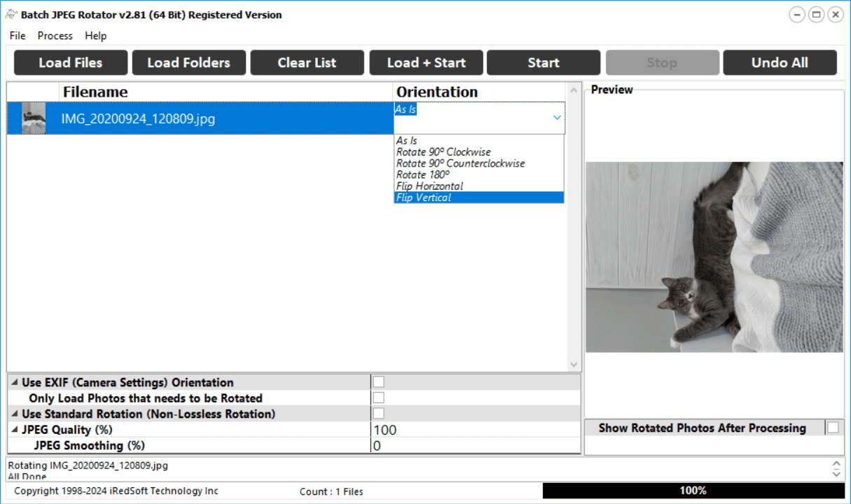851x504 pixels.
Task: Close the Batch JPEG Rotator window
Action: pos(835,14)
